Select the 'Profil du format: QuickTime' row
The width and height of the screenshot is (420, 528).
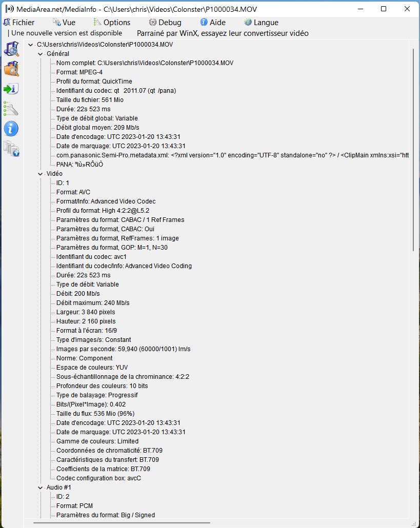(94, 82)
